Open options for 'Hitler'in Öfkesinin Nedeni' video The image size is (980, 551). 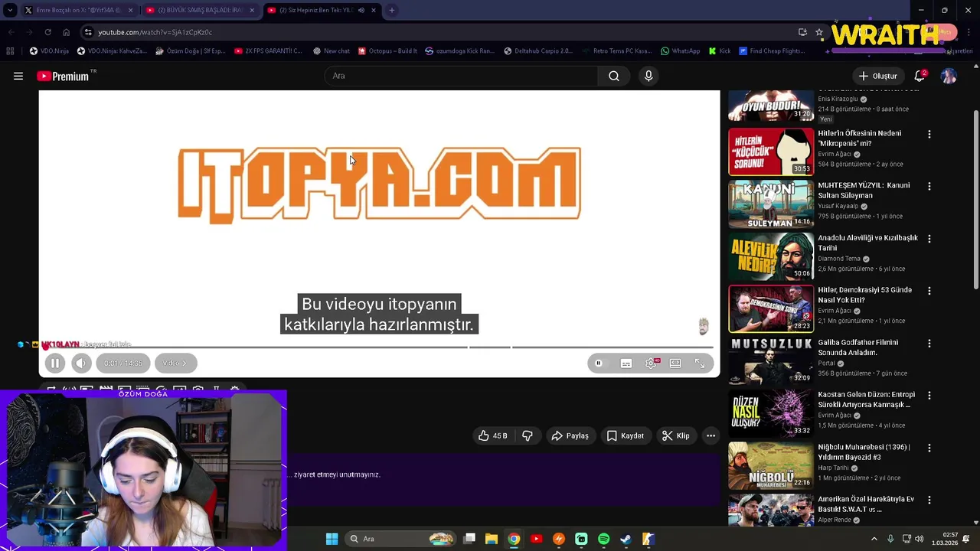coord(929,134)
